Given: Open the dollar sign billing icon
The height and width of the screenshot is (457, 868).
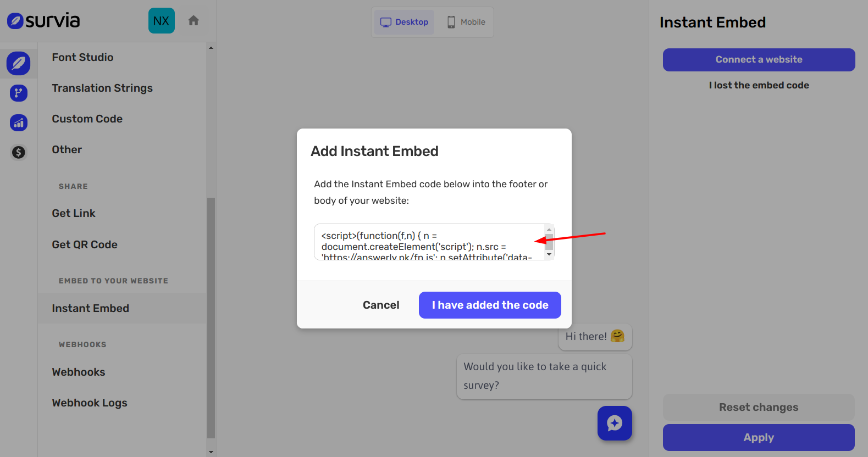Looking at the screenshot, I should click(18, 152).
